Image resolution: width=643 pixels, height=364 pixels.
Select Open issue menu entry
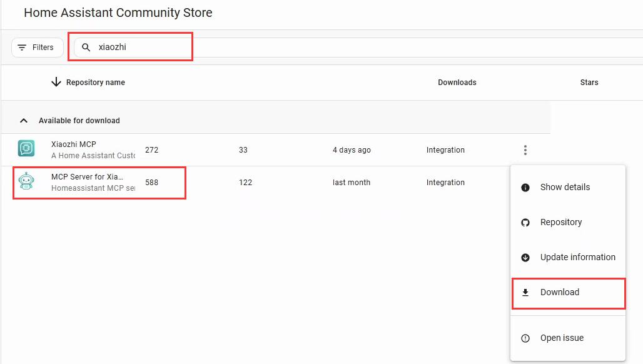coord(562,338)
